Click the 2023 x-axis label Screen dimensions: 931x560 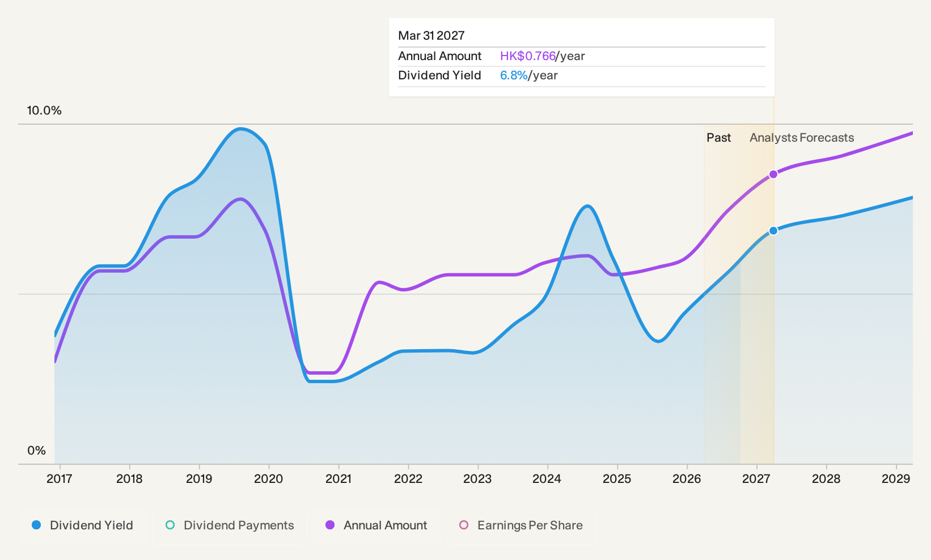[x=477, y=479]
